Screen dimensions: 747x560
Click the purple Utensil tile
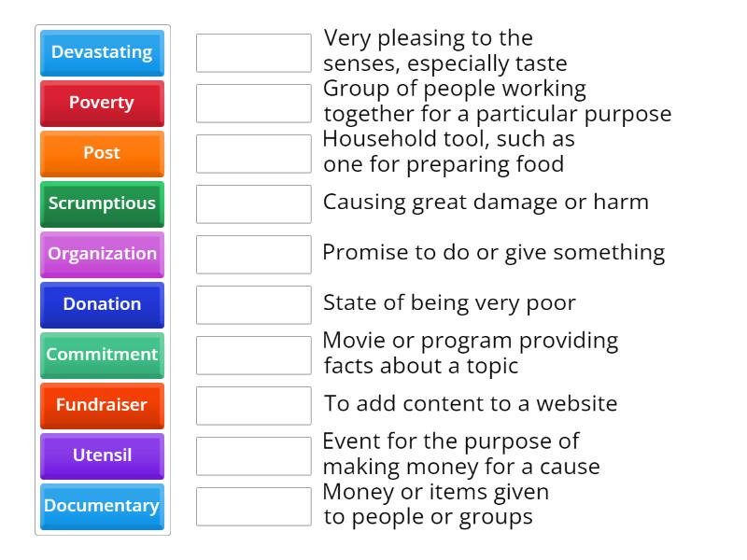coord(102,456)
